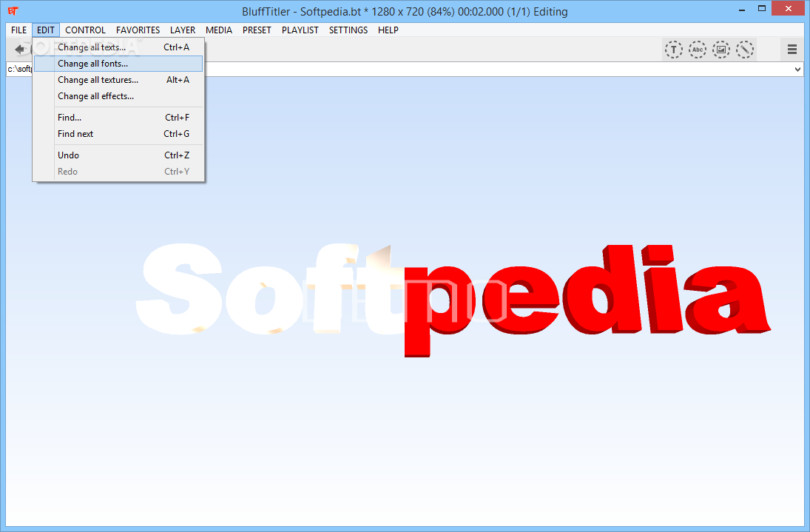Select Undo in the Edit menu
The image size is (810, 532).
tap(118, 155)
